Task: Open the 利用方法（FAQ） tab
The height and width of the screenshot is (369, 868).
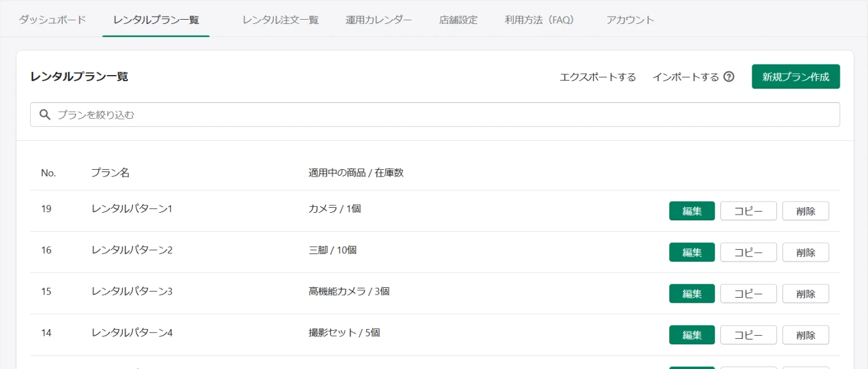Action: click(x=540, y=20)
